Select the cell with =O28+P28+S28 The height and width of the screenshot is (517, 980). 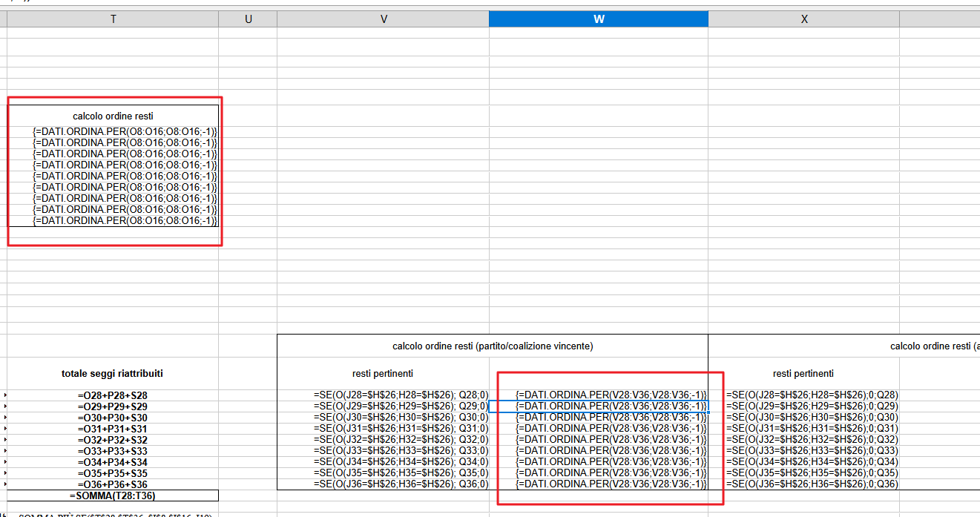coord(113,395)
